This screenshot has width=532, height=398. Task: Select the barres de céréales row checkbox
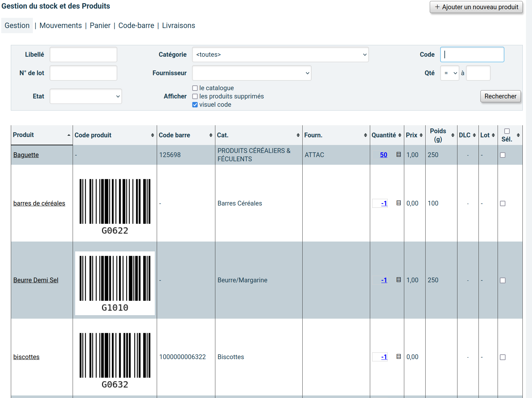(x=503, y=203)
